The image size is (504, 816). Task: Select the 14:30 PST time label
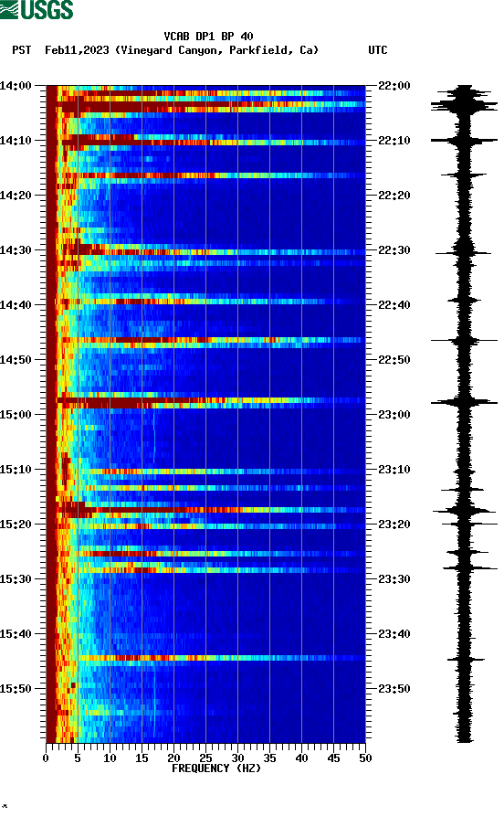(16, 249)
